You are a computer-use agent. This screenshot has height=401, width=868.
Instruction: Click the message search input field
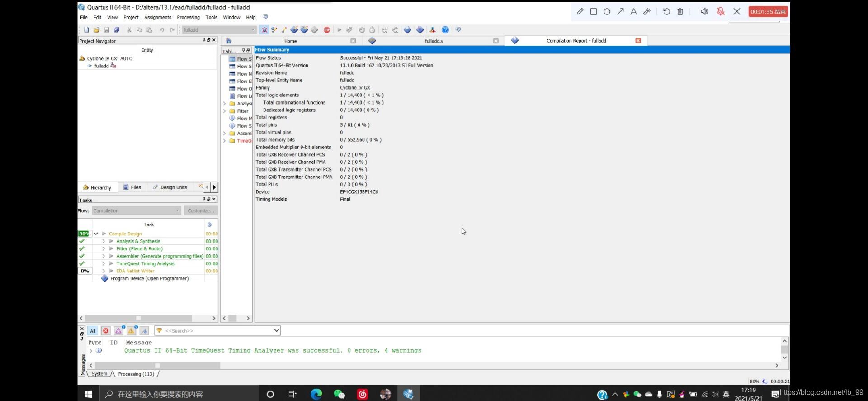pyautogui.click(x=217, y=331)
